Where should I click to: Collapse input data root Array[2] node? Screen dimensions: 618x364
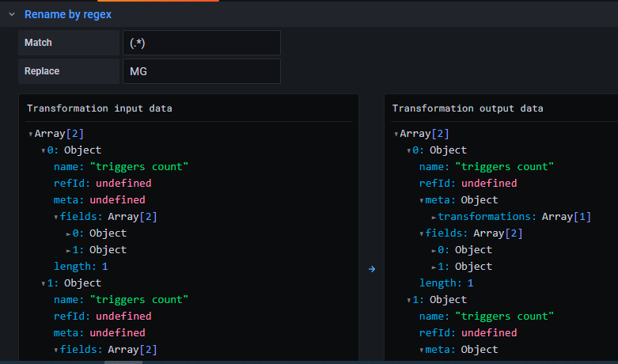30,135
